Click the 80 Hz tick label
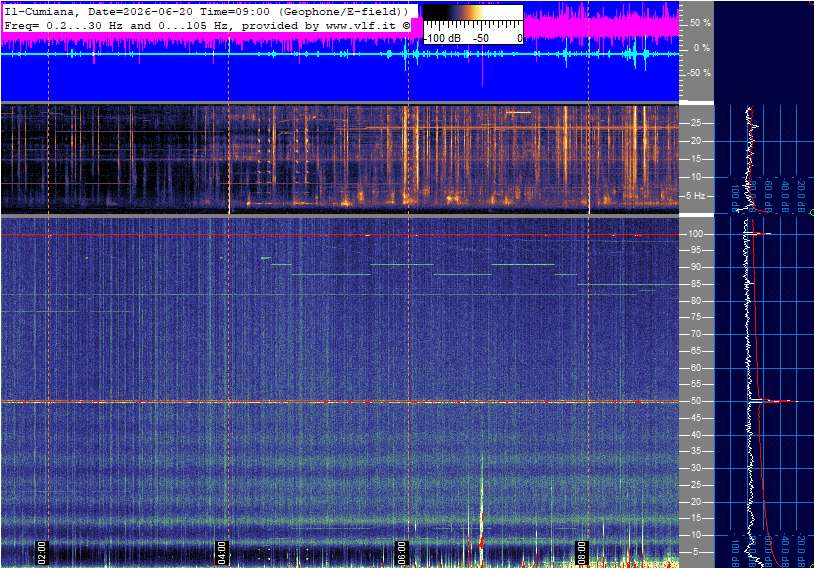The height and width of the screenshot is (569, 815). (x=695, y=301)
